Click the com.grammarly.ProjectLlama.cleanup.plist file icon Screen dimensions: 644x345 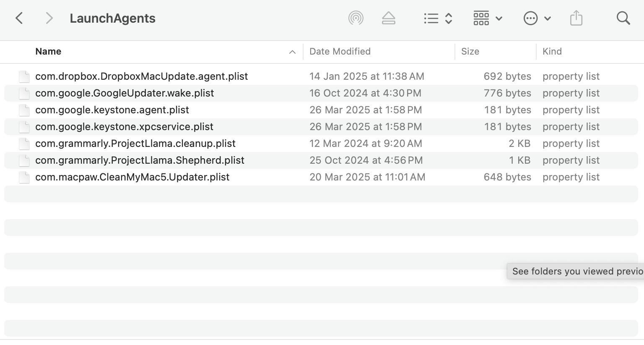[24, 144]
